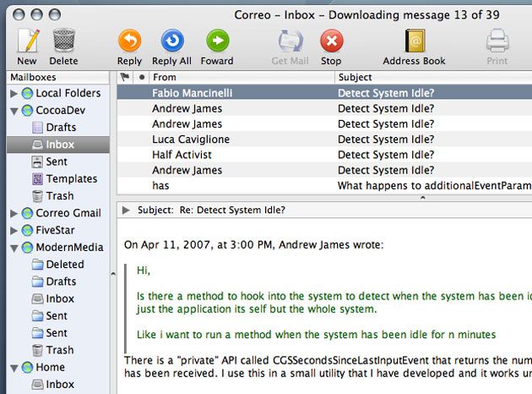
Task: Expand the Local Folders tree
Action: (14, 93)
